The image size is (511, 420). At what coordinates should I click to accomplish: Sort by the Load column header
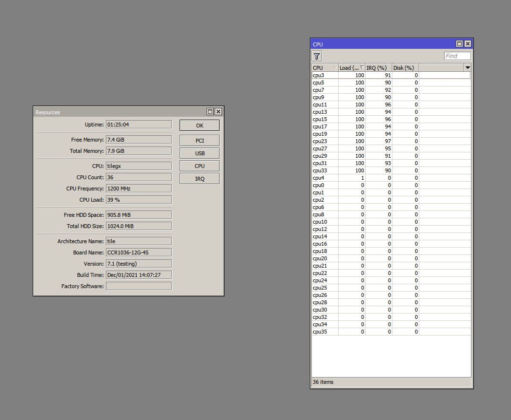point(351,67)
